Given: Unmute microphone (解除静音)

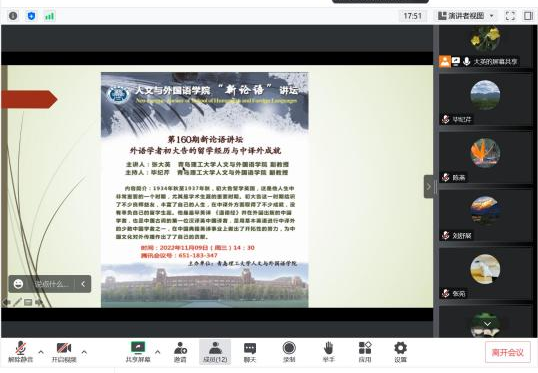Looking at the screenshot, I should point(21,352).
